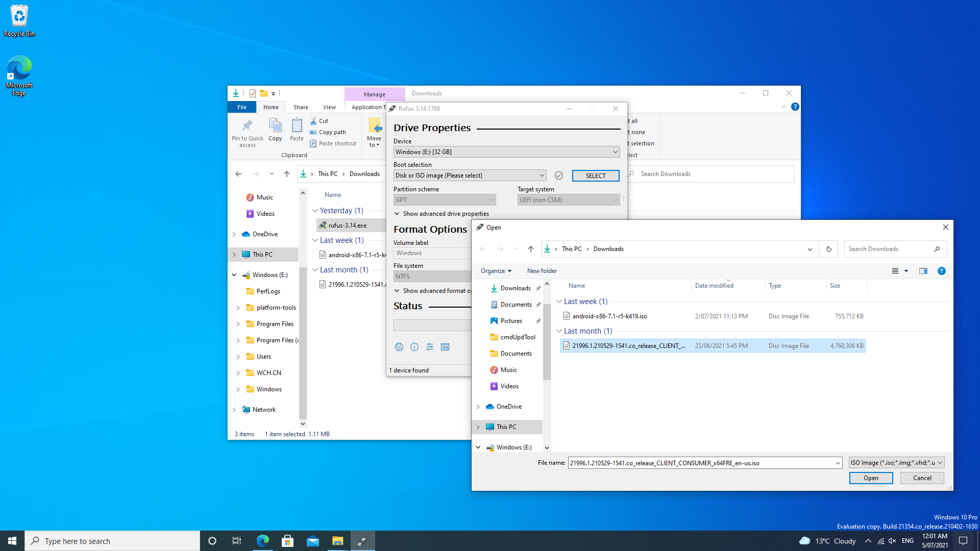
Task: Click the SELECT button in Rufus
Action: pos(596,176)
